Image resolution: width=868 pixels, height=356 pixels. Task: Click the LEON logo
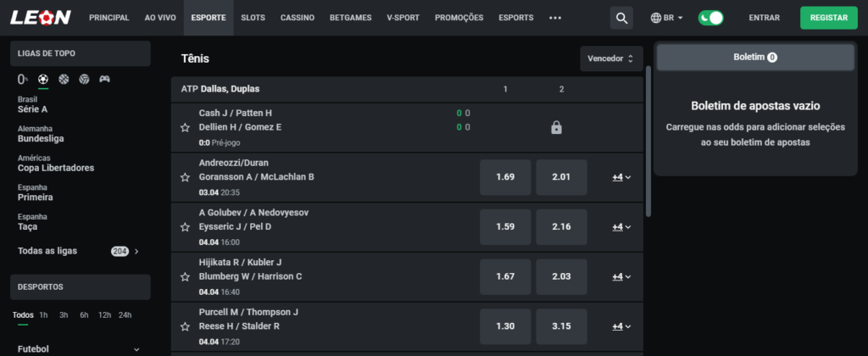tap(39, 17)
